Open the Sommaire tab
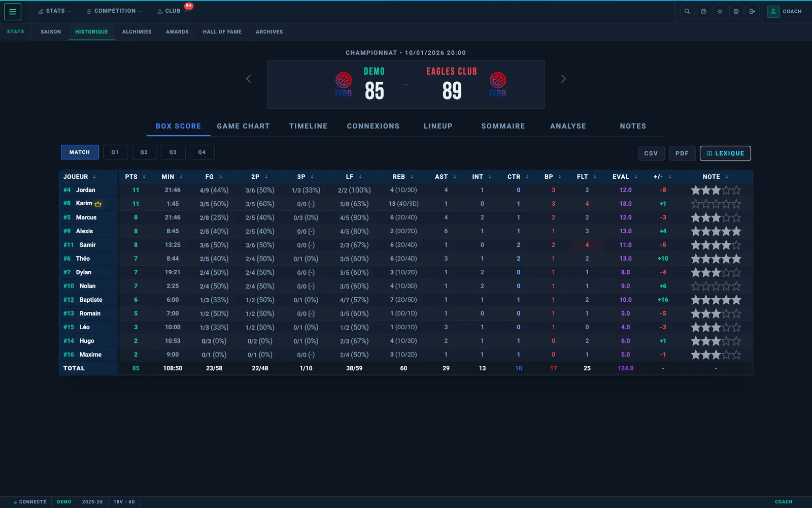 click(x=503, y=126)
